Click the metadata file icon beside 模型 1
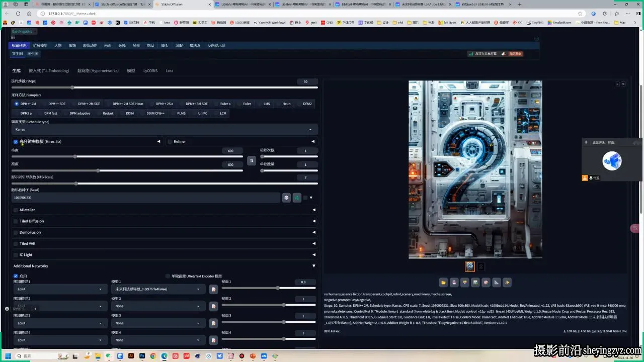The height and width of the screenshot is (362, 644). pyautogui.click(x=213, y=289)
